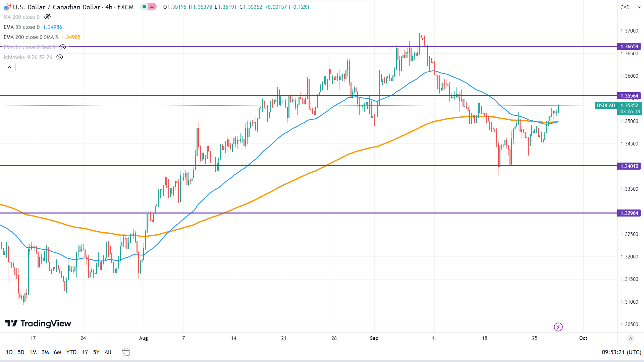Click the USD/CAD flag symbol icon
Screen dimensions: 644x362
coord(7,7)
